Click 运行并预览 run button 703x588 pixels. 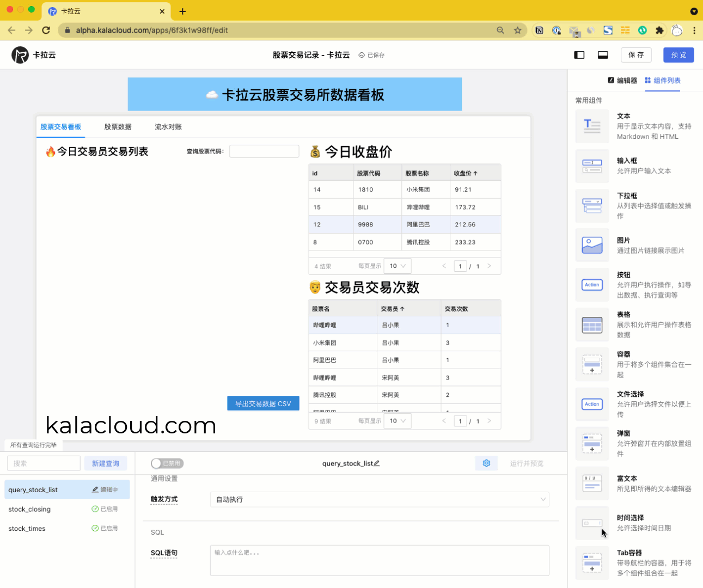click(527, 463)
